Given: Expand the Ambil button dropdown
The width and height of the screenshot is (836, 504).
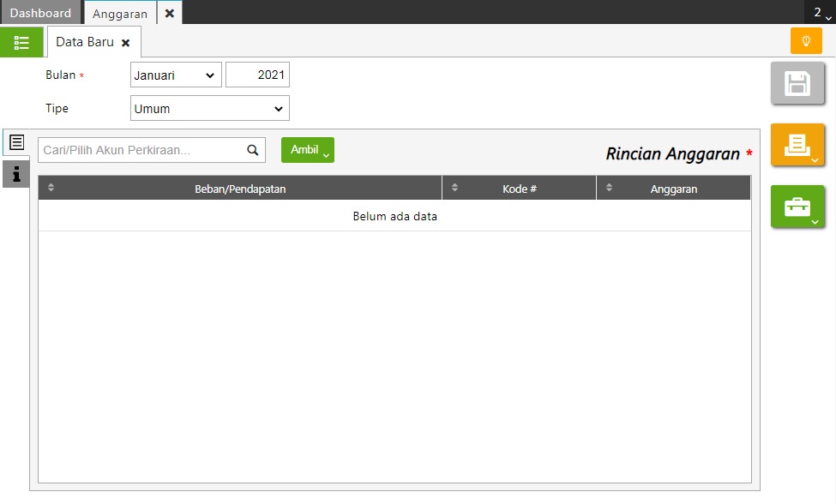Looking at the screenshot, I should pyautogui.click(x=308, y=150).
